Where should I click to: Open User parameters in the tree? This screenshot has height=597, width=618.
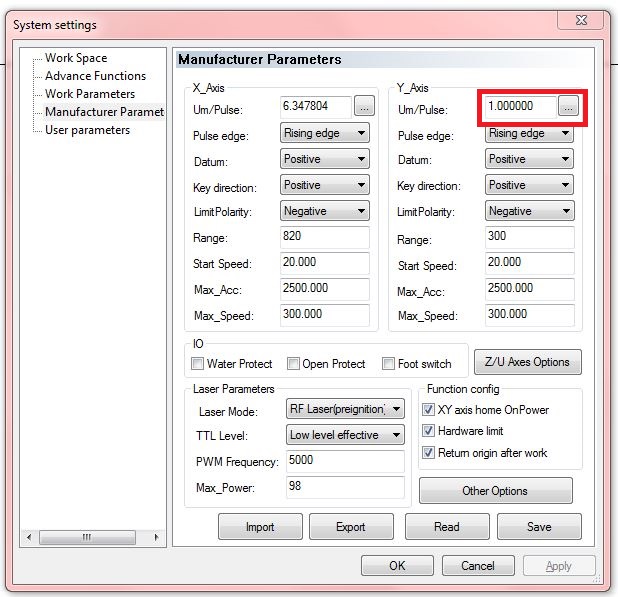click(x=87, y=130)
